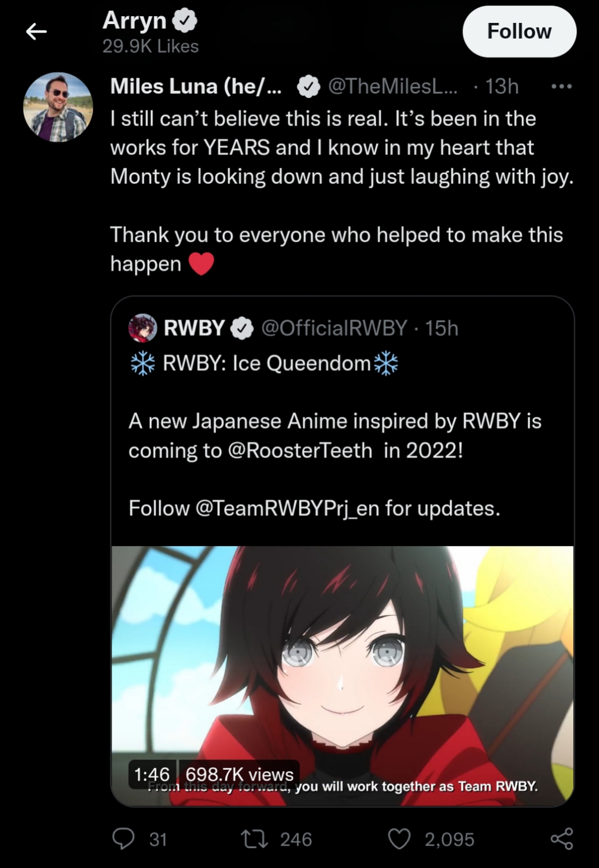The height and width of the screenshot is (868, 599).
Task: Click the RWBY verified checkmark badge
Action: (242, 329)
